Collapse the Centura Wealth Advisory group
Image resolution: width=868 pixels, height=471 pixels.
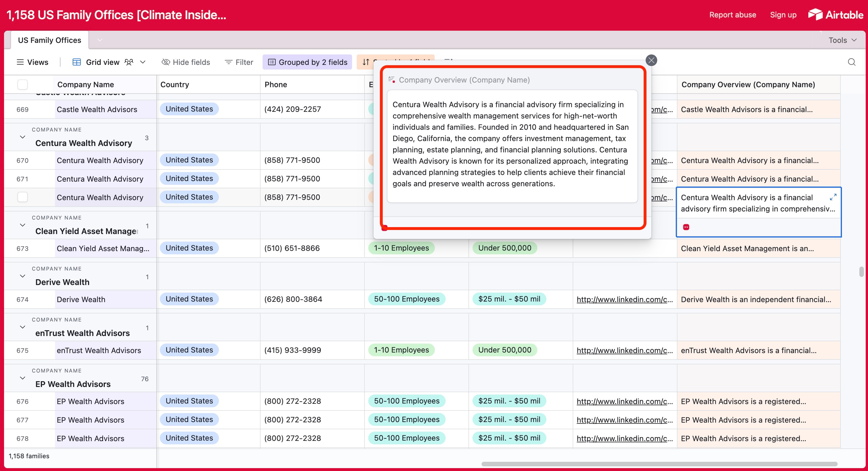(22, 137)
